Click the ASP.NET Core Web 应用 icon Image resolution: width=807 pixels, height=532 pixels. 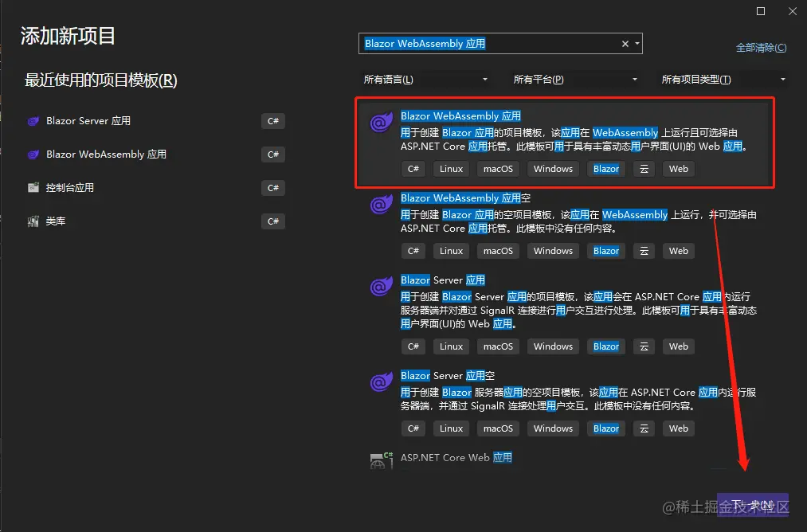tap(382, 460)
